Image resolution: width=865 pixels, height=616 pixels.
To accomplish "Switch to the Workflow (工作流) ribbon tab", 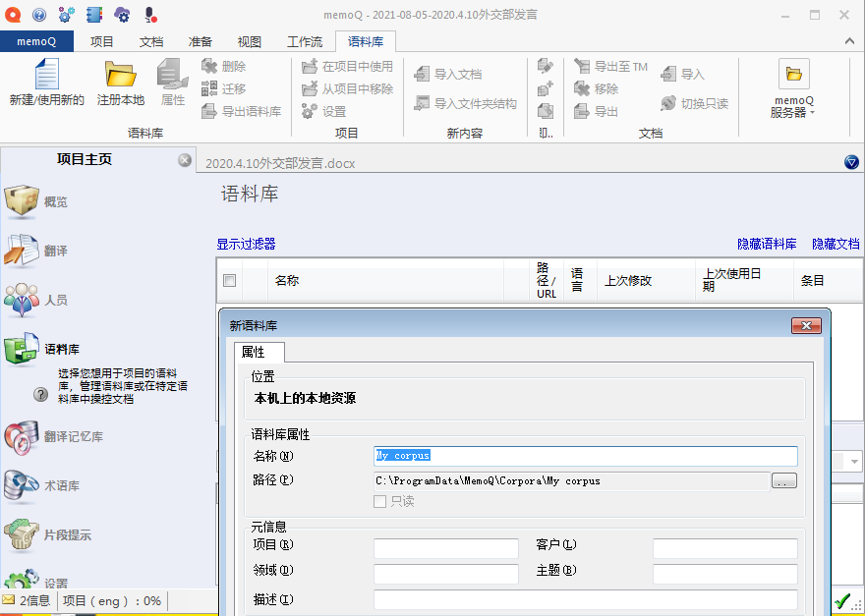I will pos(305,41).
